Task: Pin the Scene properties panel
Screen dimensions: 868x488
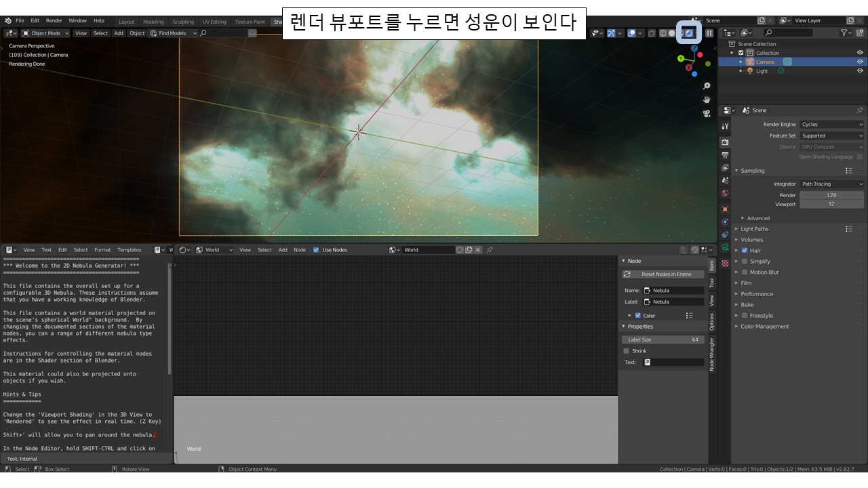Action: 860,110
